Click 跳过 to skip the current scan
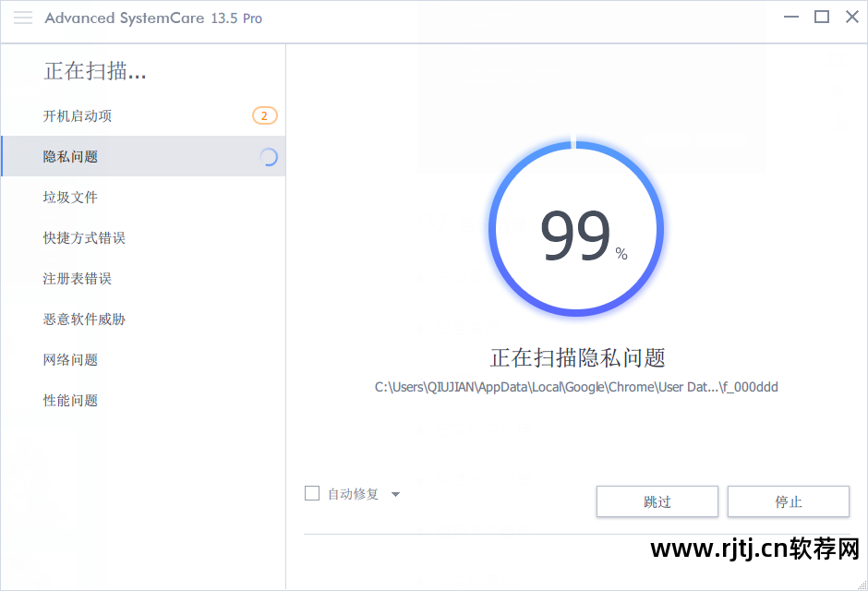 click(x=657, y=501)
